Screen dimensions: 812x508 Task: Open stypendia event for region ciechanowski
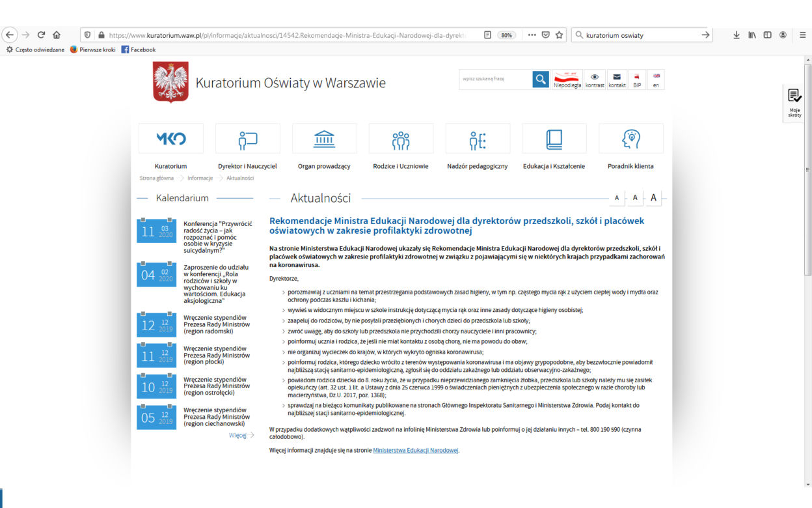coord(217,417)
